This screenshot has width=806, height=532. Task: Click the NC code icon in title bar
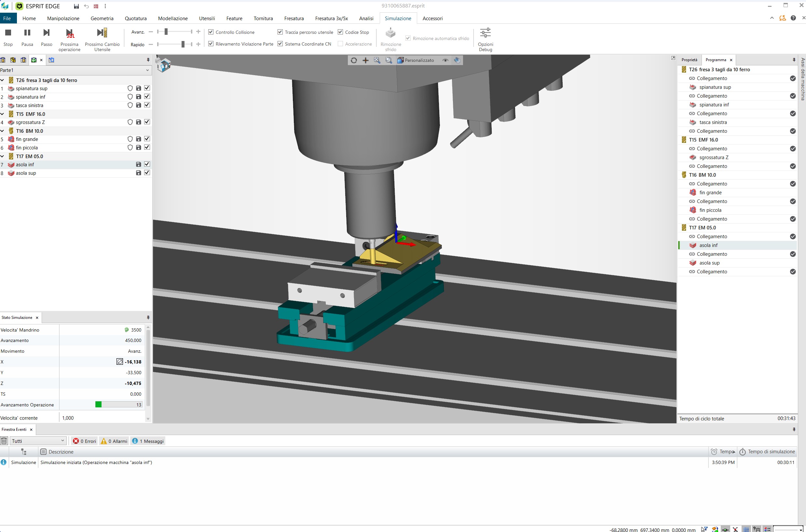(96, 6)
